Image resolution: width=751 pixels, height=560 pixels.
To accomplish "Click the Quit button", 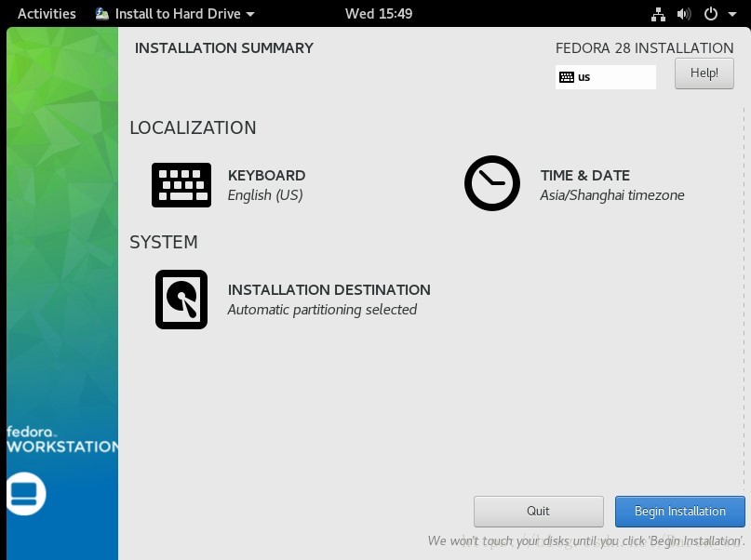I will coord(538,512).
